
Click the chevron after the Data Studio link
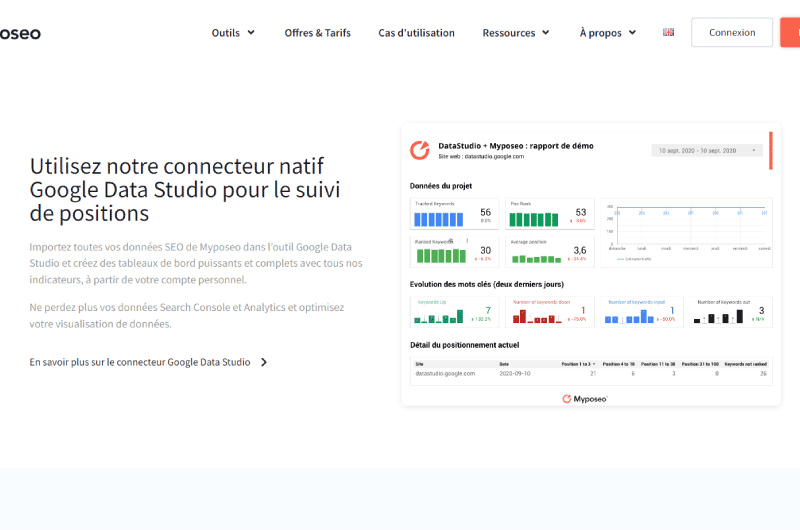coord(264,362)
